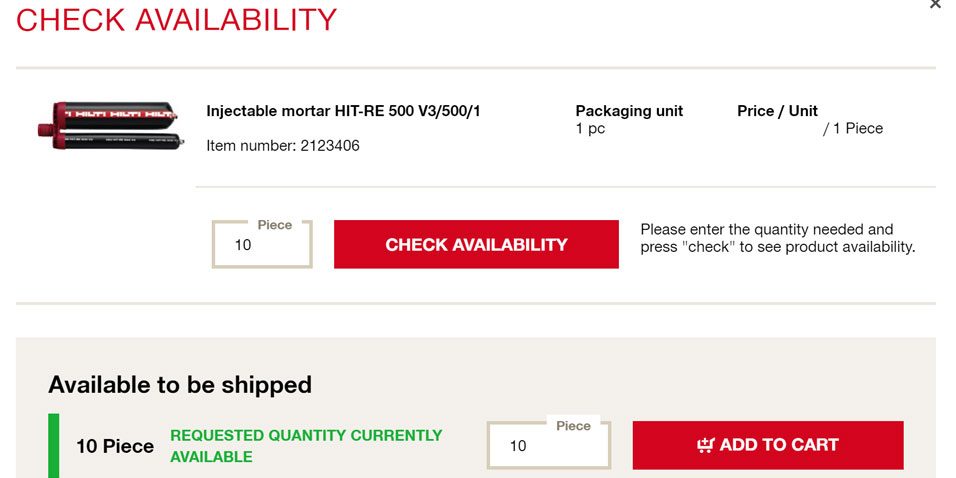The width and height of the screenshot is (956, 478).
Task: Click the item number 2123406
Action: [x=283, y=146]
